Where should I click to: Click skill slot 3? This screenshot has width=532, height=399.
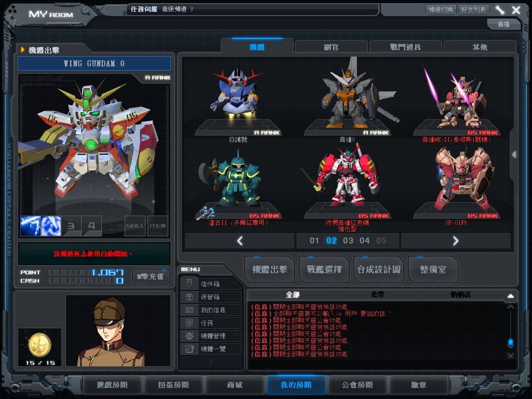pyautogui.click(x=71, y=225)
